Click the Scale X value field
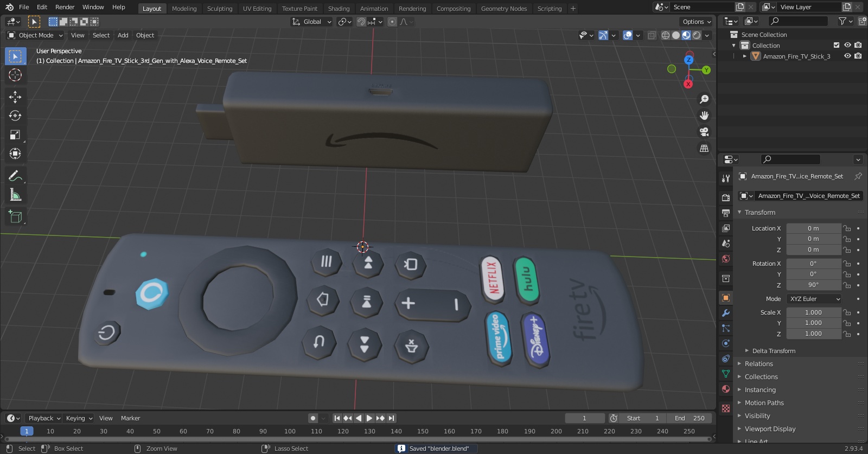The image size is (868, 454). pyautogui.click(x=813, y=312)
